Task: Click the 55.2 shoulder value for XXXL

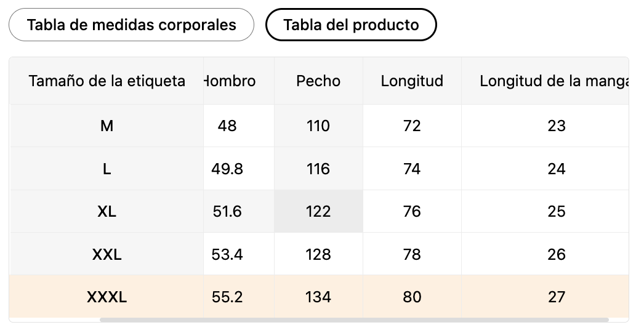Action: (x=227, y=297)
